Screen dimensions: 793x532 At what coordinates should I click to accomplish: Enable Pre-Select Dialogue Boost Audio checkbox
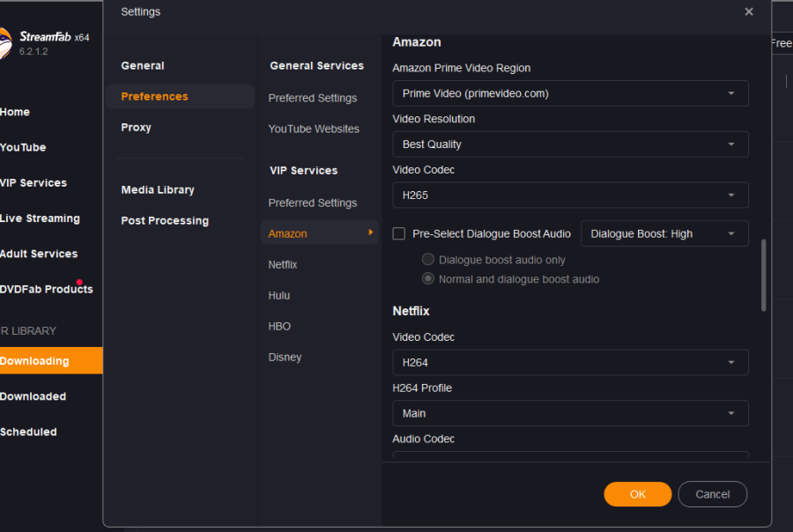399,233
